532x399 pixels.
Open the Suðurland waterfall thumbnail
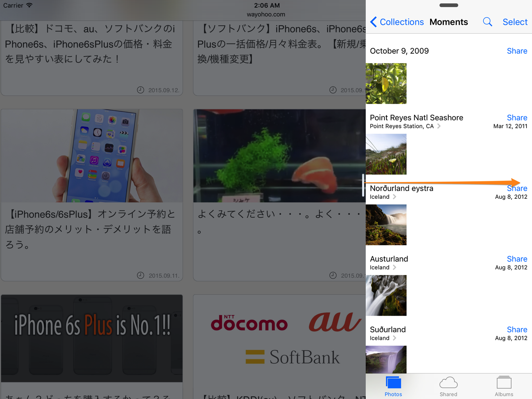[x=386, y=359]
